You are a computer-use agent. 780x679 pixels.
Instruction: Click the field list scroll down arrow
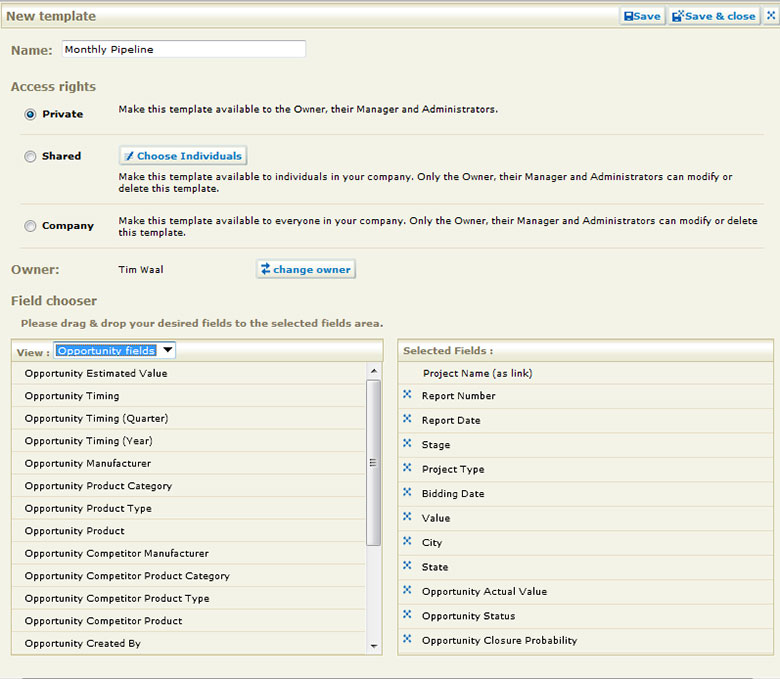(x=374, y=646)
